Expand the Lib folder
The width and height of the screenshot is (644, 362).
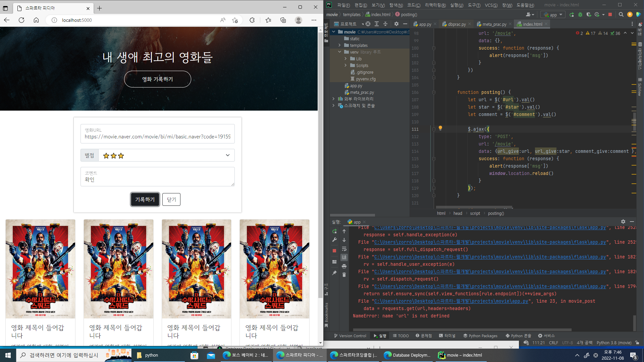pos(346,59)
